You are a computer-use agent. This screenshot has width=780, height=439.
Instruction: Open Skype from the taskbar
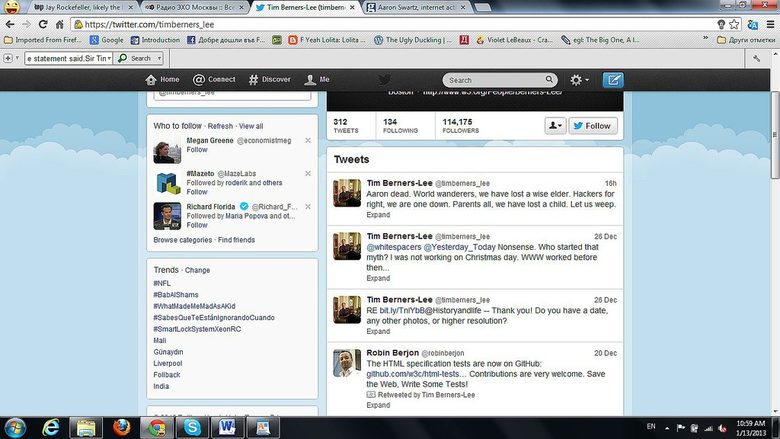coord(192,427)
